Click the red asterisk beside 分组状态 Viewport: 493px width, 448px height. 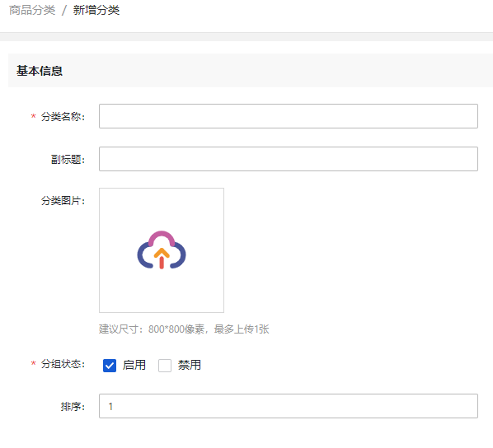(x=33, y=364)
